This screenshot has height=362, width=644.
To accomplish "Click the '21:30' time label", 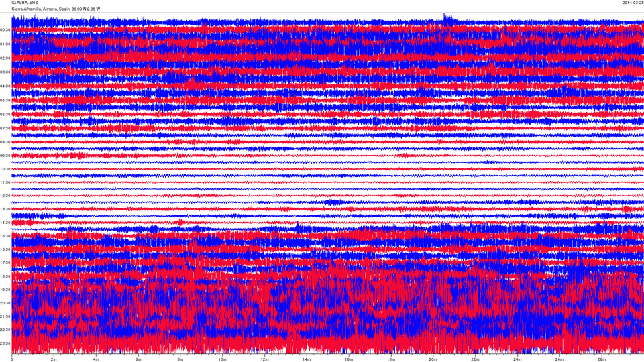I will [x=5, y=316].
